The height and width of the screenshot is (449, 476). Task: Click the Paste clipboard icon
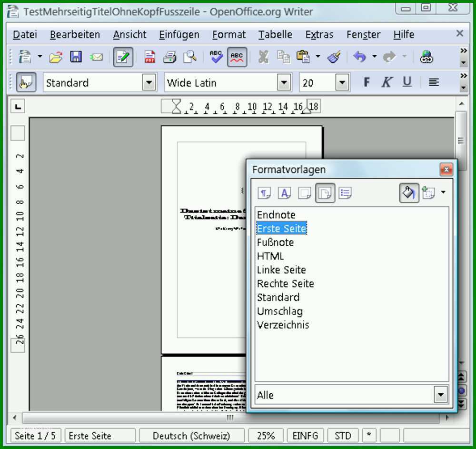coord(303,57)
